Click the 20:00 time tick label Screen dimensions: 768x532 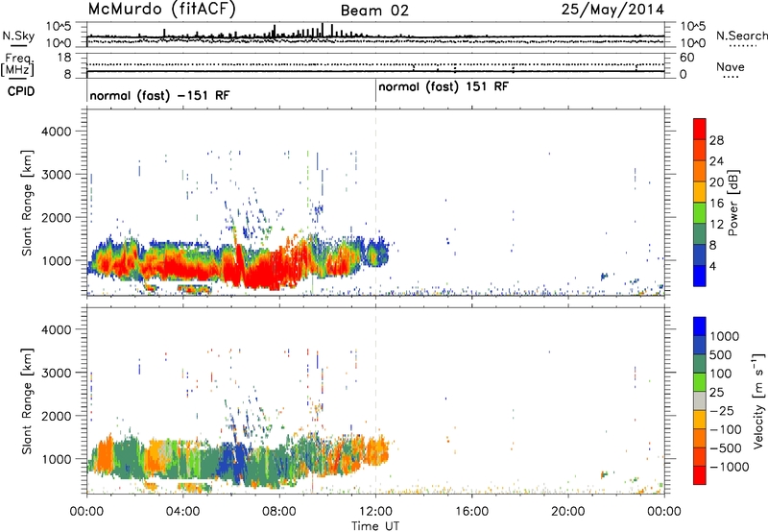pos(567,512)
